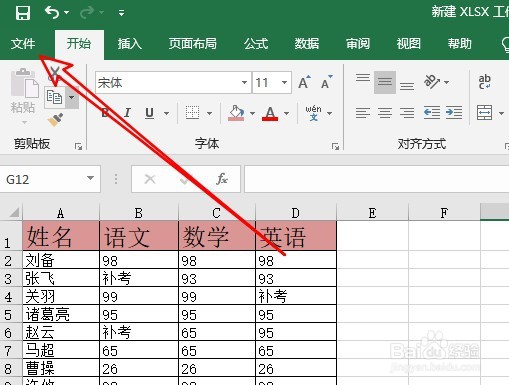Click the Increase Indent icon
Image resolution: width=509 pixels, height=385 pixels.
(x=454, y=113)
